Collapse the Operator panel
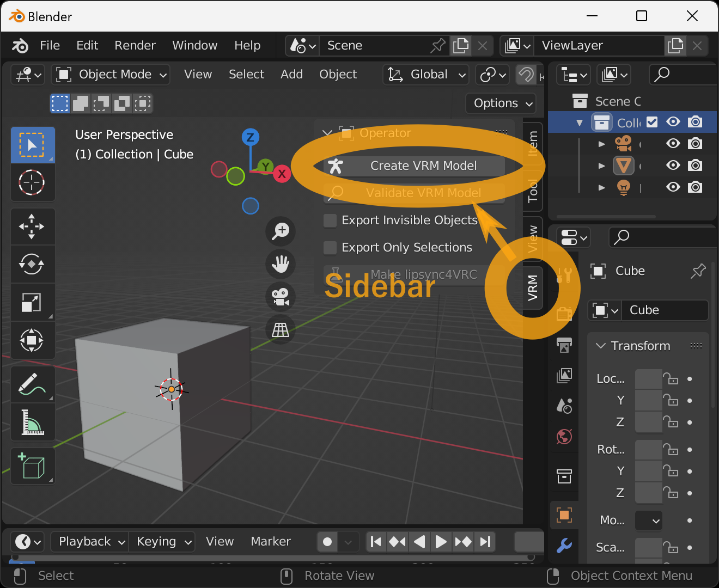This screenshot has height=588, width=719. coord(327,133)
